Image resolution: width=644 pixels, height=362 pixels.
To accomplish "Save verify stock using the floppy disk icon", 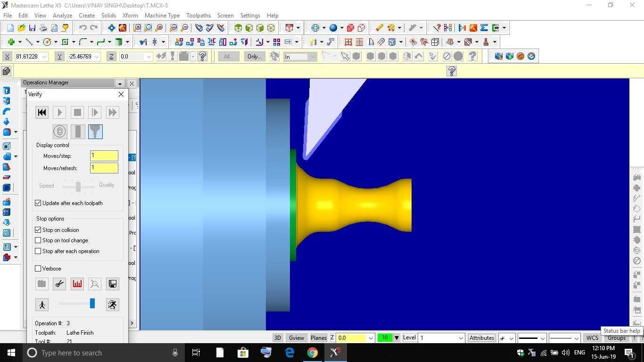I will (113, 284).
